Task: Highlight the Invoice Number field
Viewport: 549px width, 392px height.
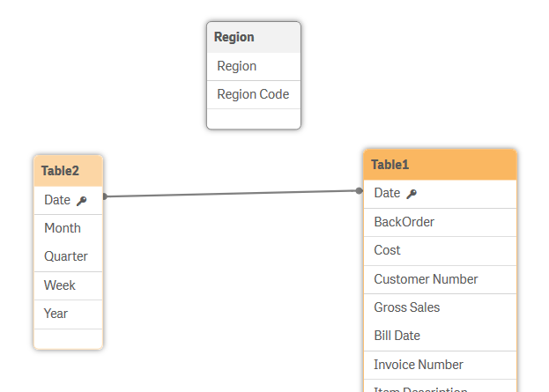Action: 419,365
